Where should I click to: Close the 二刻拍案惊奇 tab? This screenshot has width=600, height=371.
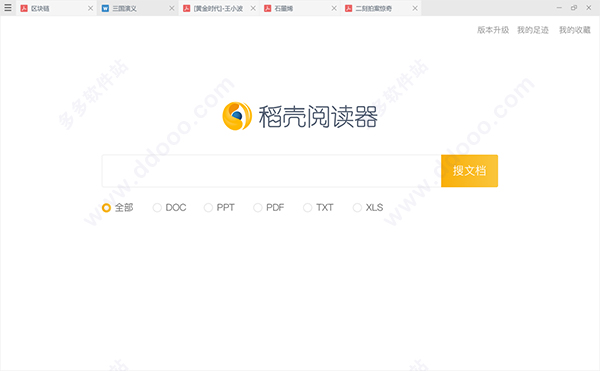pyautogui.click(x=415, y=8)
